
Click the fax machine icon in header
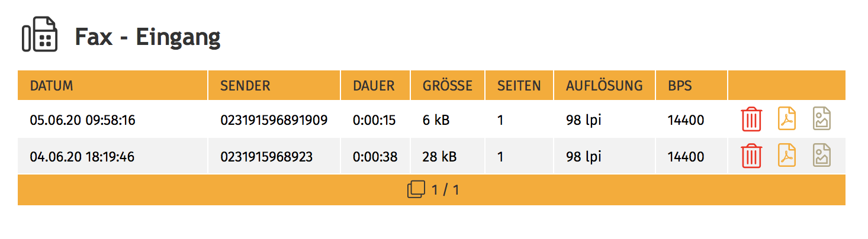(x=40, y=35)
